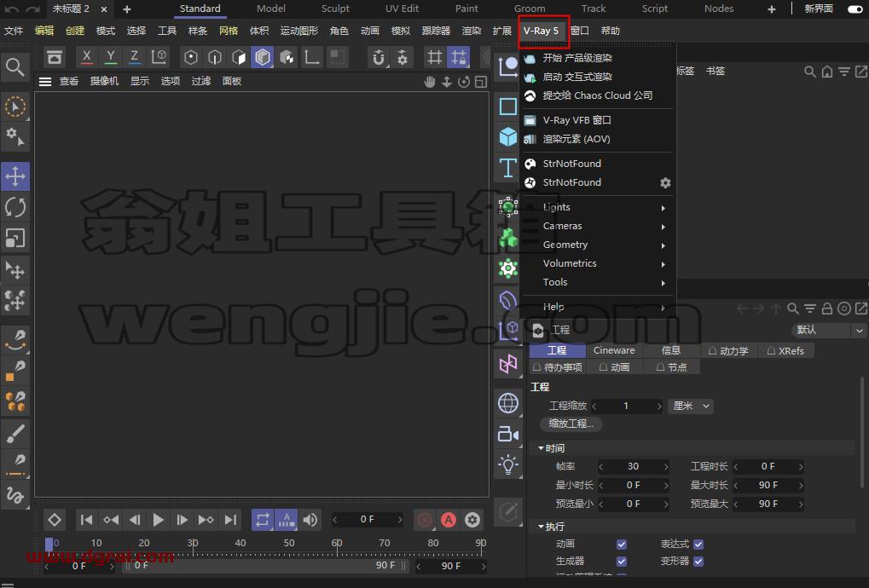This screenshot has width=869, height=588.
Task: Toggle autokeying red A button
Action: pyautogui.click(x=449, y=520)
